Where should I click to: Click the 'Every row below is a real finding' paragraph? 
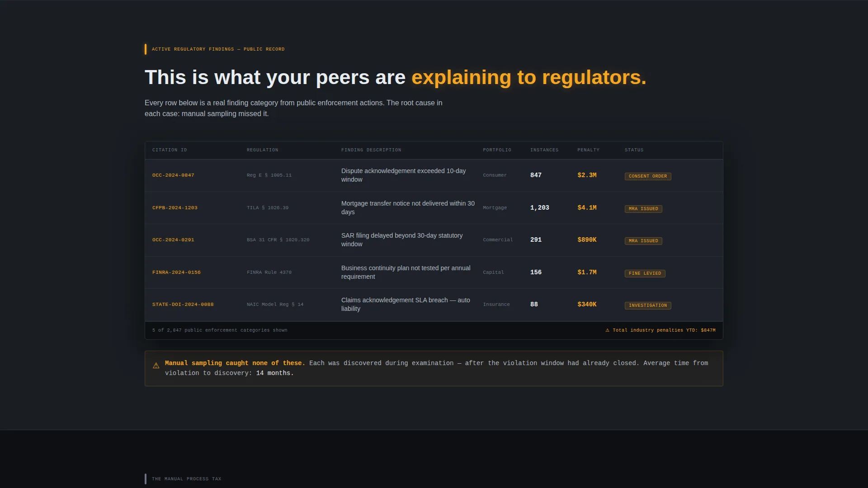pos(293,108)
